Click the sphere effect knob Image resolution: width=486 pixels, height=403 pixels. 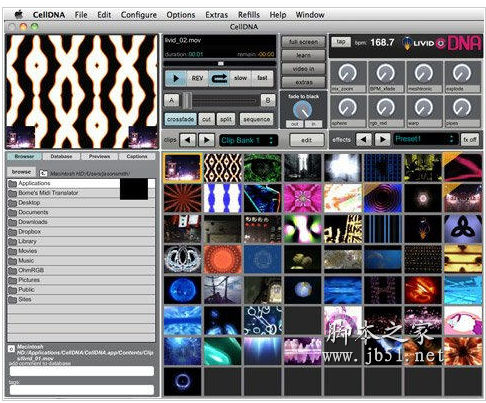coord(347,108)
